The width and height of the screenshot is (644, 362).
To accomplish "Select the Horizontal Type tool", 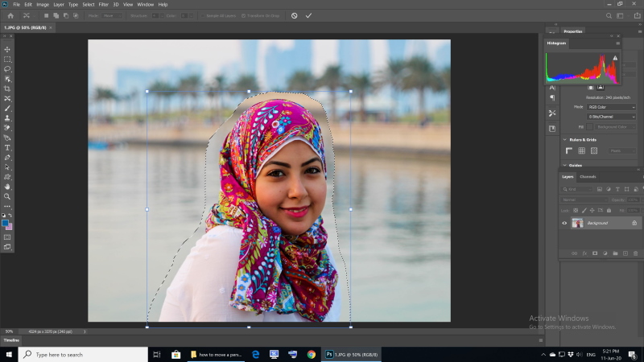I will [x=7, y=148].
